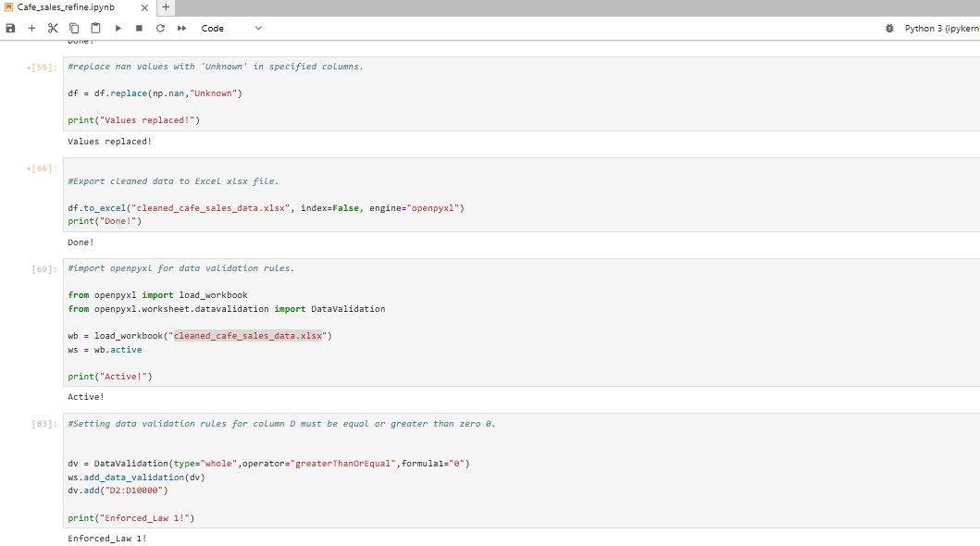Select cell [66] by its prompt
Viewport: 980px width, 546px height.
[x=42, y=168]
